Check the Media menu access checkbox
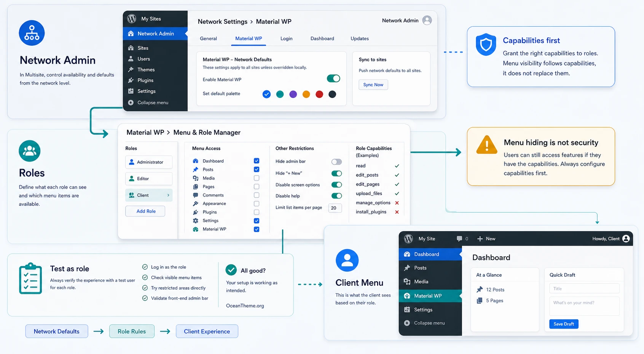Viewport: 644px width, 354px height. click(x=257, y=178)
